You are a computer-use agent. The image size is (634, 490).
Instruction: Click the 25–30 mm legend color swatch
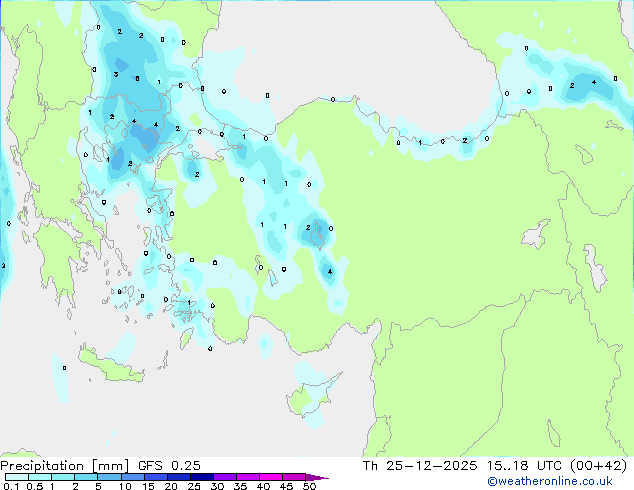point(201,477)
